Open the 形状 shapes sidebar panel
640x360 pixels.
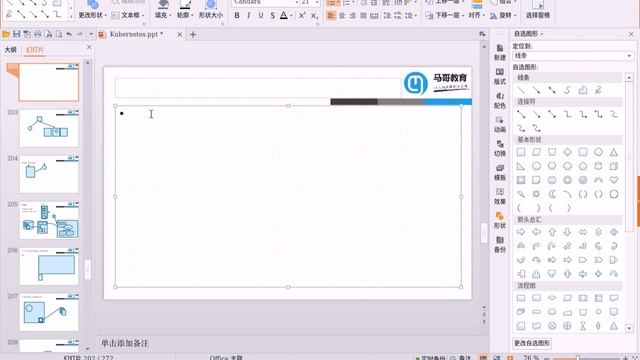click(500, 221)
